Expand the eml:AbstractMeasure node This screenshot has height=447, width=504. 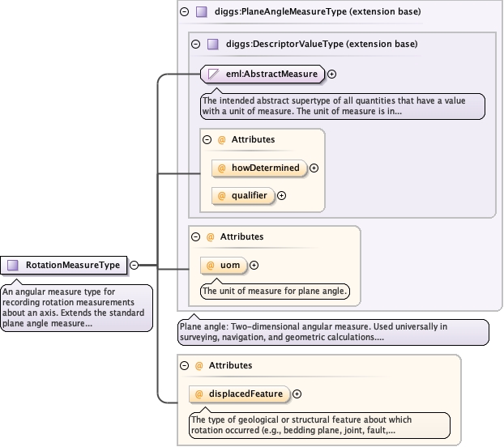(x=332, y=74)
